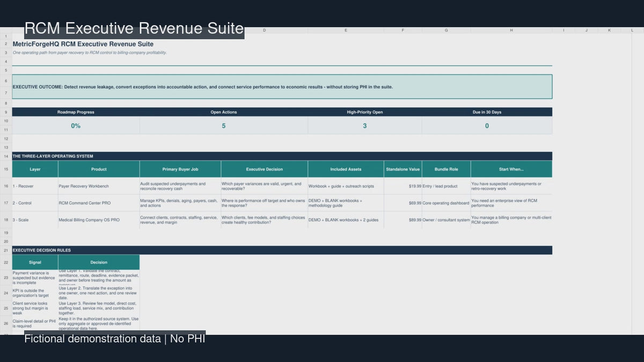Click the '2 - Control' layer cell

click(x=35, y=203)
